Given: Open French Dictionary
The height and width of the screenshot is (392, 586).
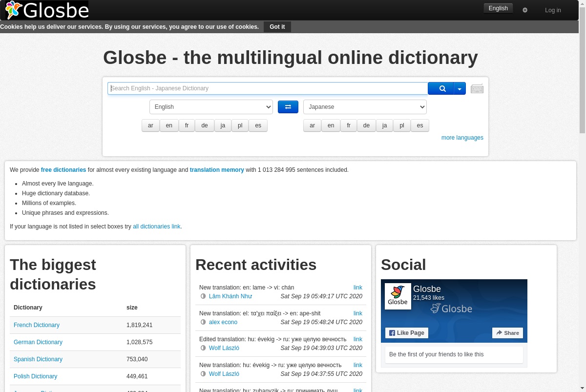Looking at the screenshot, I should [37, 325].
